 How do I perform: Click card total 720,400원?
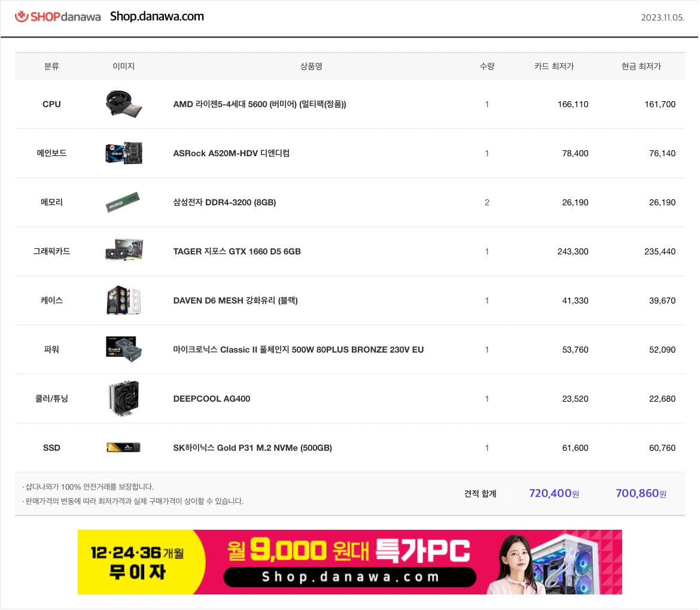click(x=554, y=493)
